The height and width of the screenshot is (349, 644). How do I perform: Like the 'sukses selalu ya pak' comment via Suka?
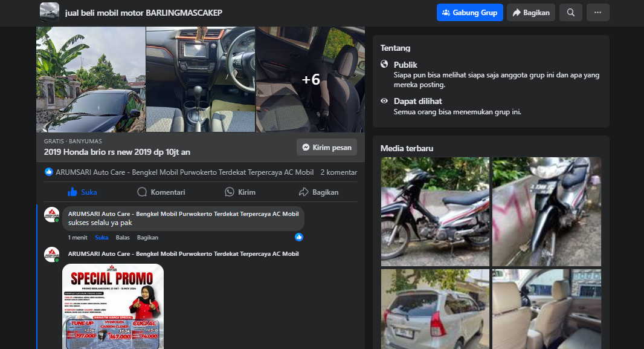[x=101, y=238]
